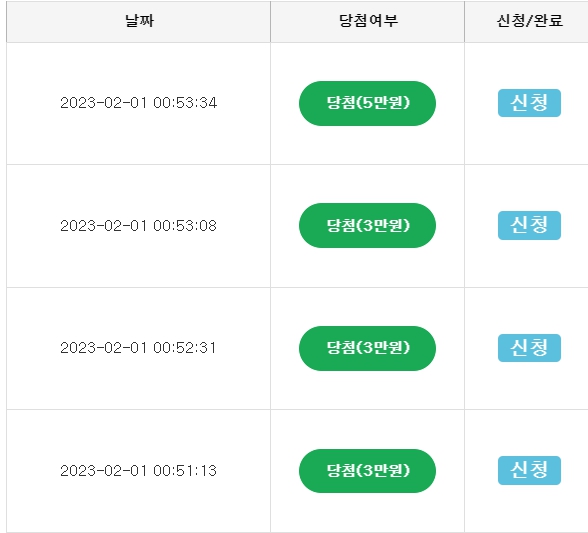Click the header divider between 당첨여부 and 신청/완료
The width and height of the screenshot is (588, 533).
point(464,21)
